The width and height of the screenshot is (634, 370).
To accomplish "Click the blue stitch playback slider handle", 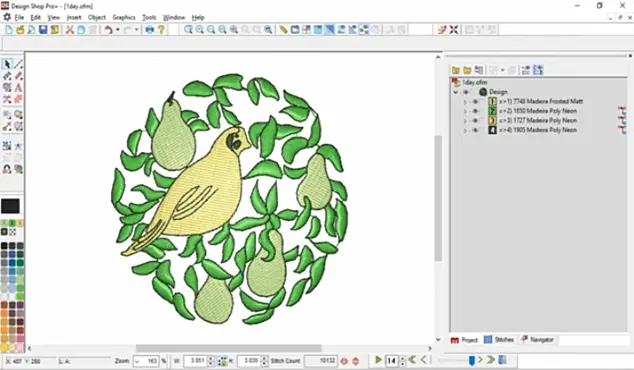I will 471,360.
